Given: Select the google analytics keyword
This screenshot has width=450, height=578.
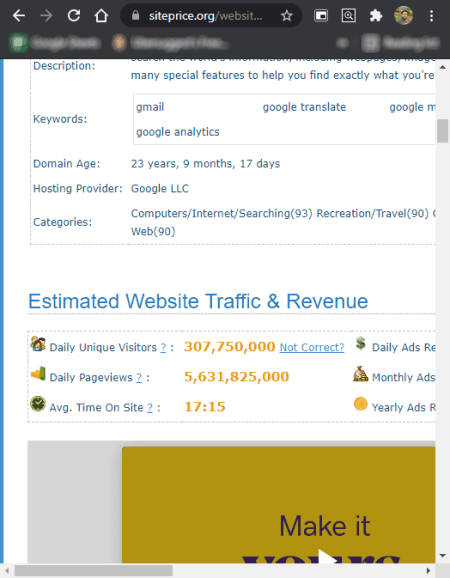Looking at the screenshot, I should (178, 132).
